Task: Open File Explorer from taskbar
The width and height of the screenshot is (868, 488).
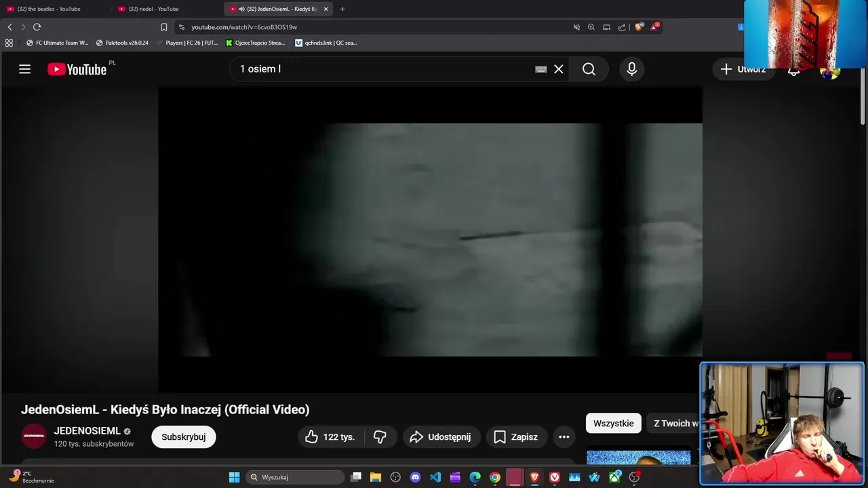Action: coord(376,477)
